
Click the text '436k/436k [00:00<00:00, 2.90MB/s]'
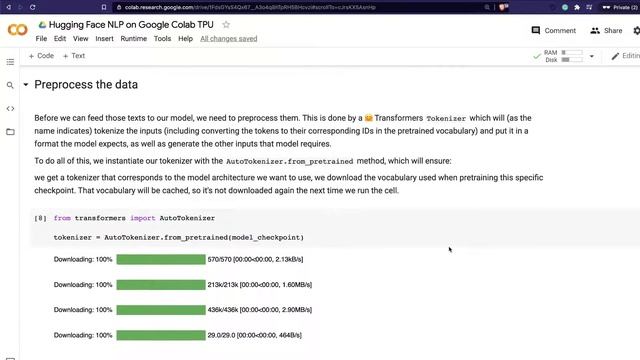(260, 310)
